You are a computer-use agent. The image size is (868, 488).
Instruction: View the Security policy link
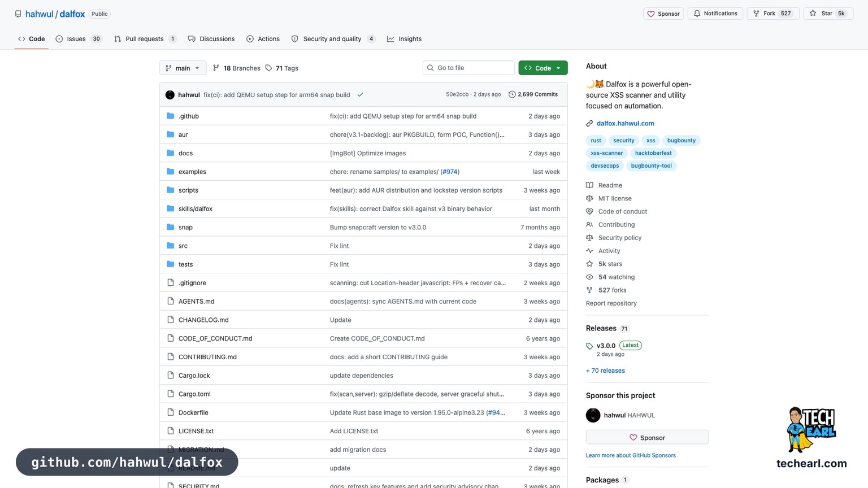620,238
